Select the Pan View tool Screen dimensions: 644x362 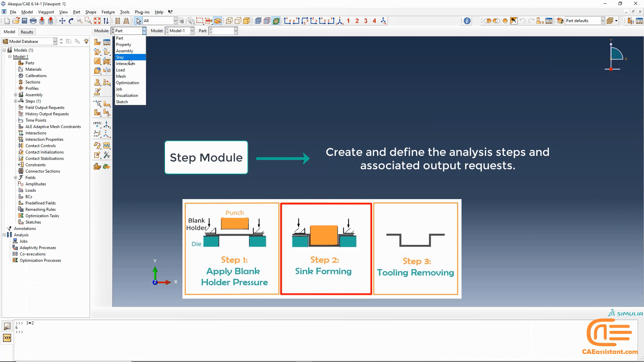point(62,21)
